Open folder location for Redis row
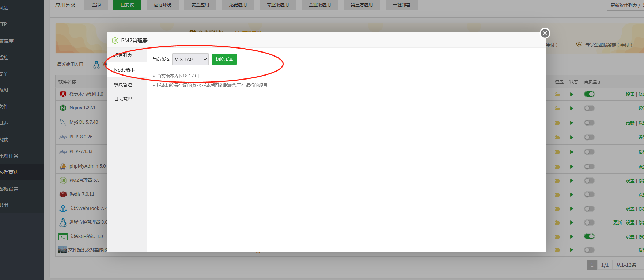 click(557, 195)
